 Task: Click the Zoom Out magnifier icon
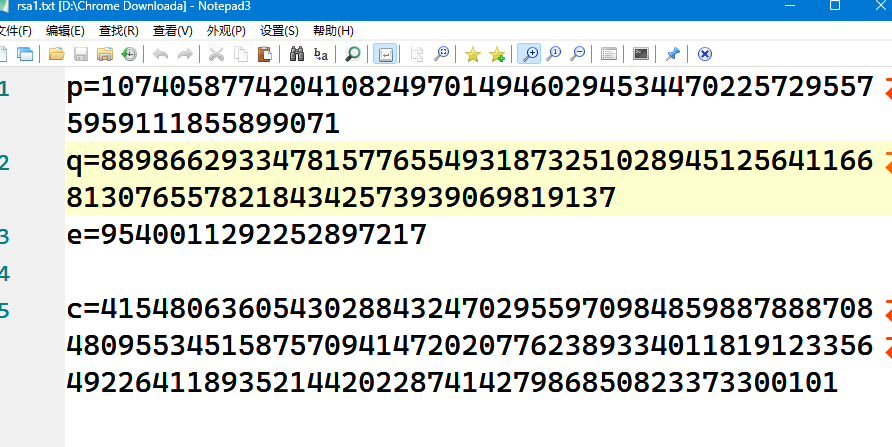pos(578,54)
